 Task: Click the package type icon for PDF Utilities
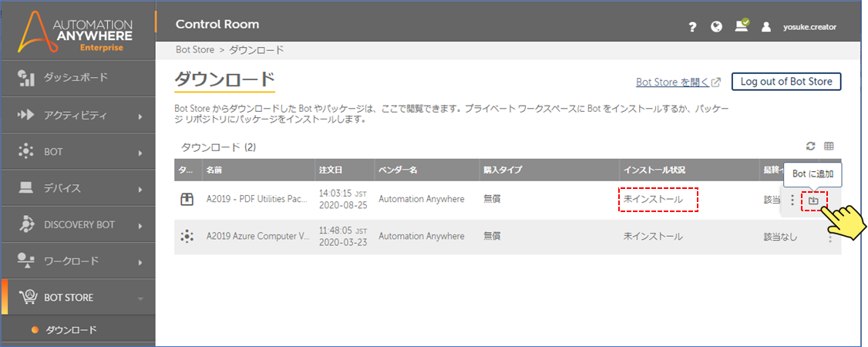click(187, 200)
